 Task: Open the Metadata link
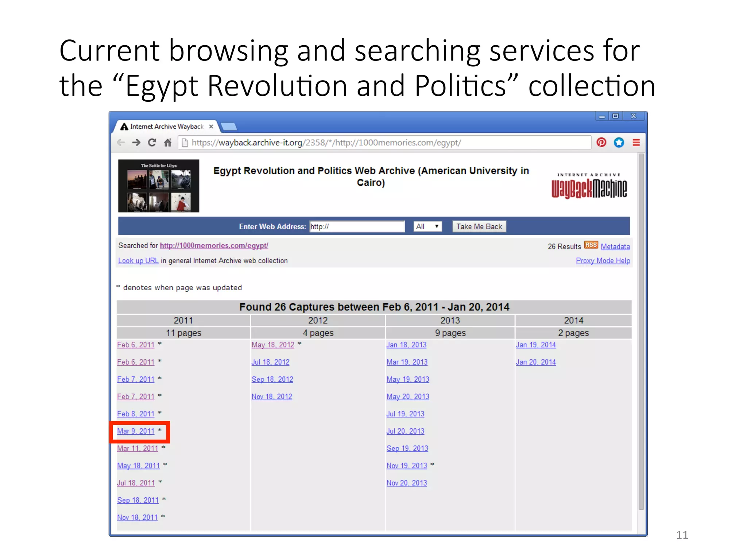point(615,246)
